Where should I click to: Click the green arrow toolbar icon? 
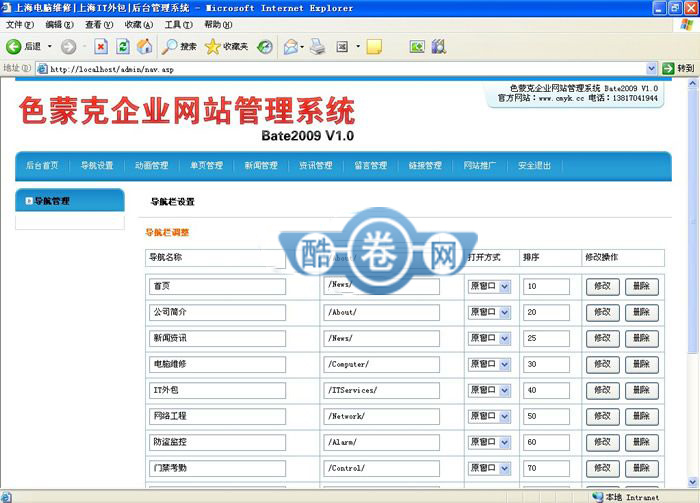[x=417, y=46]
